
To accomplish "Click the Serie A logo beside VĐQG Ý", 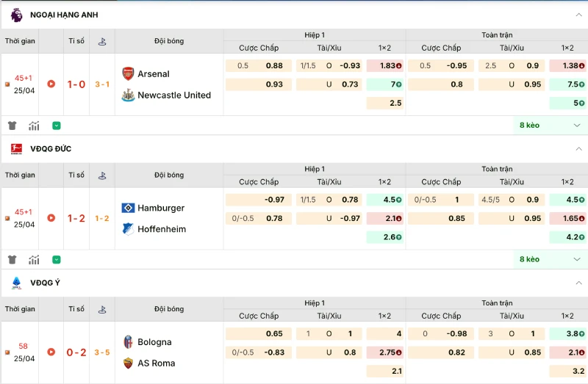I will tap(16, 283).
